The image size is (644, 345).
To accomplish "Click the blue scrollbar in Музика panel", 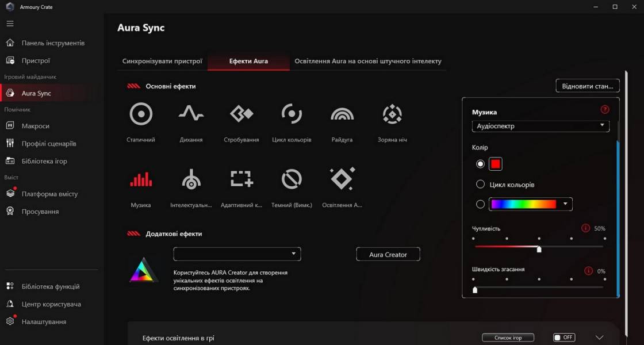I will pyautogui.click(x=619, y=218).
